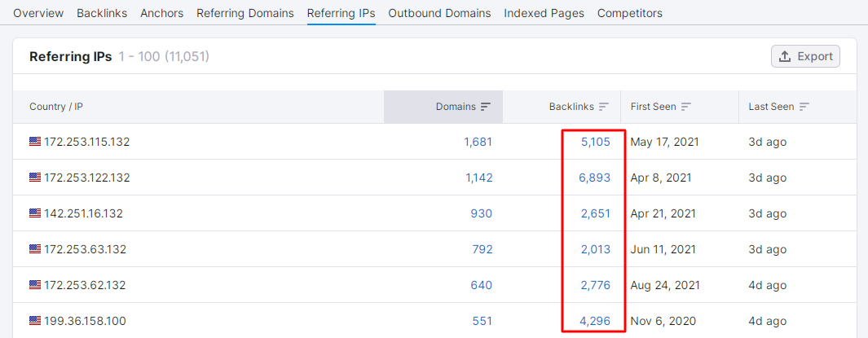868x338 pixels.
Task: Open the 2,776 backlinks link
Action: [596, 285]
